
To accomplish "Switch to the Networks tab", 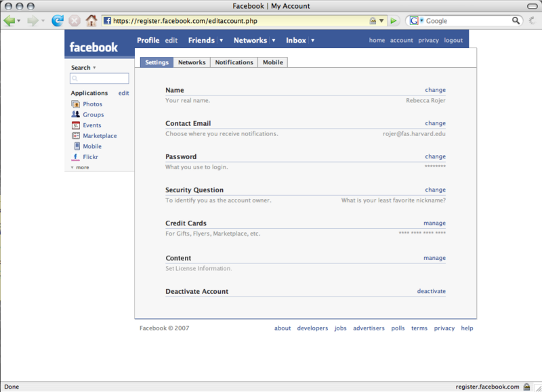I will tap(192, 62).
